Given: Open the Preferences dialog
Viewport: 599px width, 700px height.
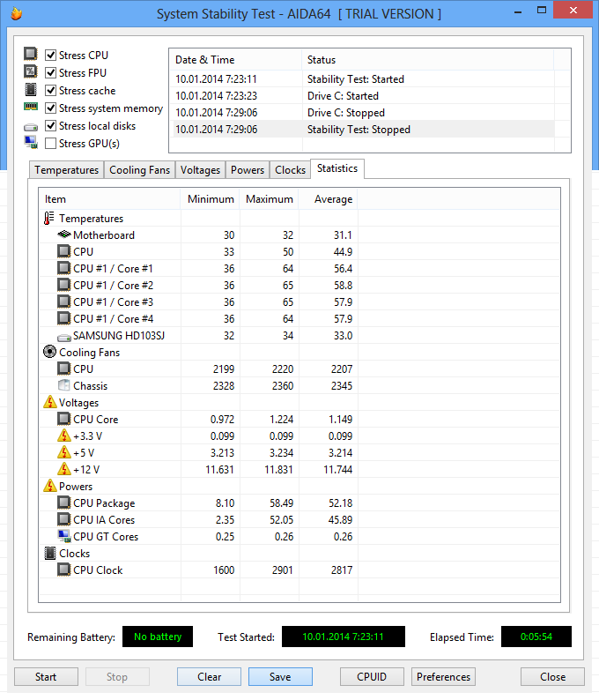Looking at the screenshot, I should pos(443,677).
